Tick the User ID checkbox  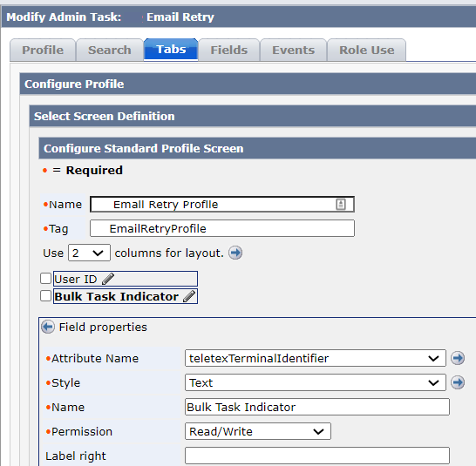pos(45,278)
